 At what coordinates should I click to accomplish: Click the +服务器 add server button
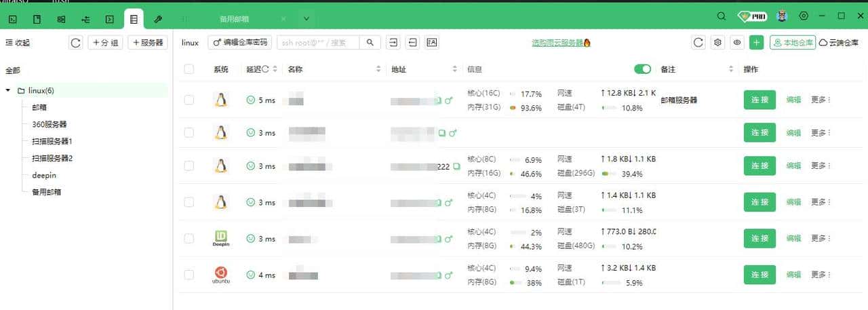148,43
